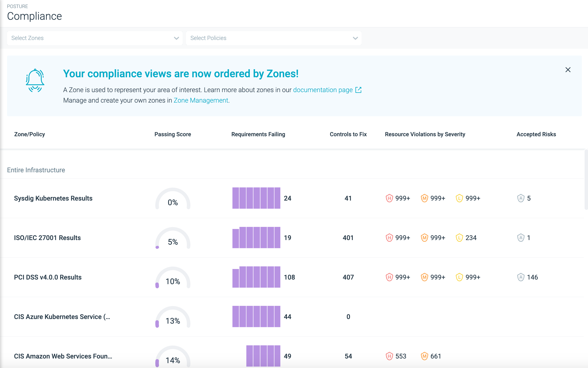Click requirements failing bar chart for PCI DSS
Image resolution: width=588 pixels, height=368 pixels.
tap(256, 277)
